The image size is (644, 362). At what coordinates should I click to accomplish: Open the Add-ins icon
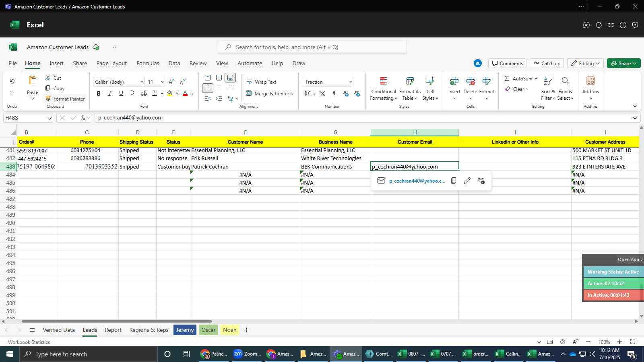(x=590, y=81)
